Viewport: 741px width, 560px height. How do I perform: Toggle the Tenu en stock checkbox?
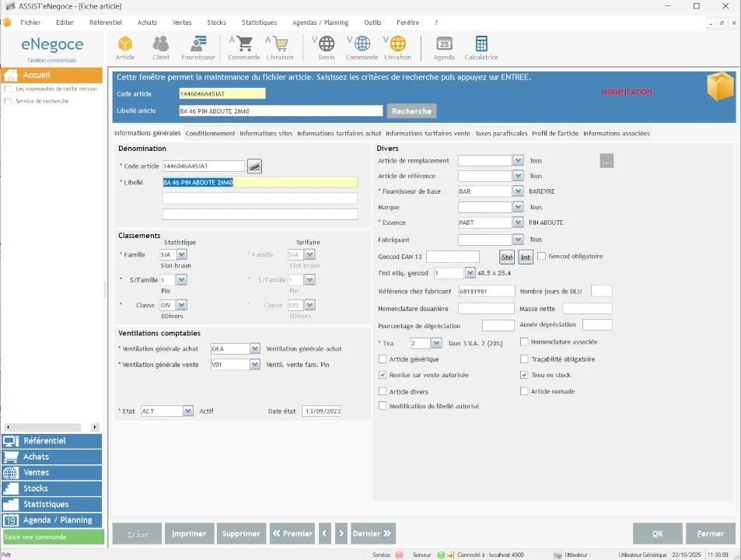point(524,375)
